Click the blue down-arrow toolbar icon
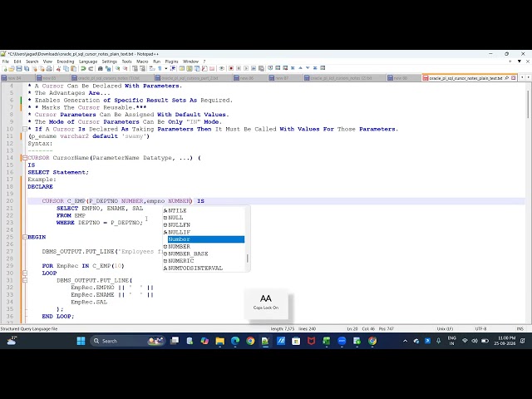The image size is (532, 399). (x=308, y=68)
